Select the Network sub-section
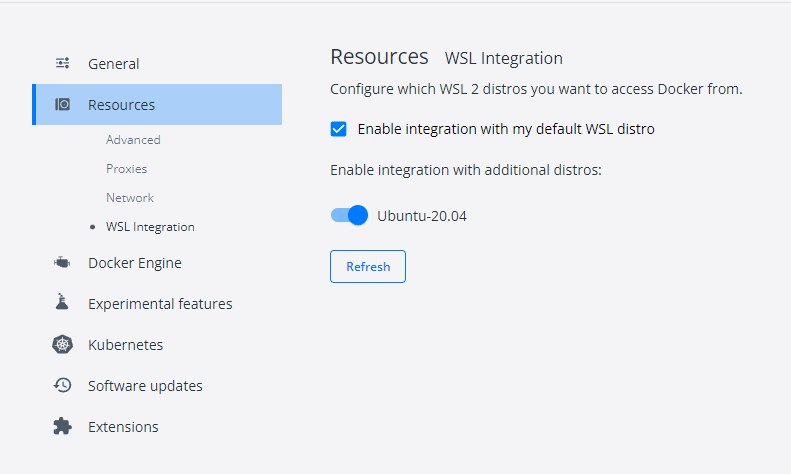This screenshot has height=474, width=791. [130, 198]
